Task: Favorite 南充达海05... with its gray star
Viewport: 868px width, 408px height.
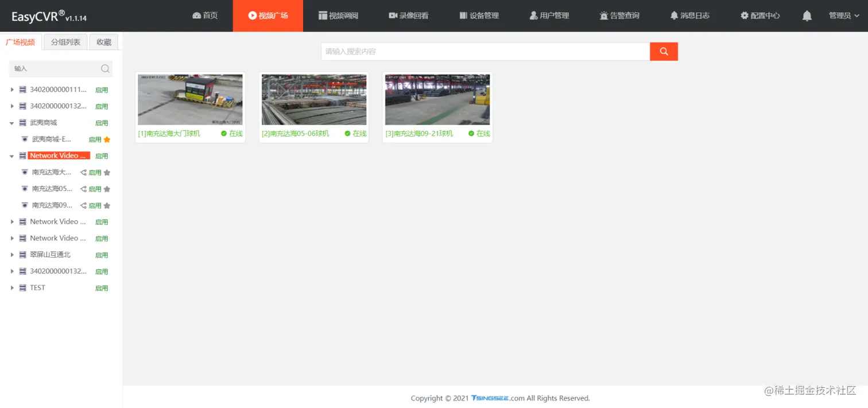Action: coord(107,189)
